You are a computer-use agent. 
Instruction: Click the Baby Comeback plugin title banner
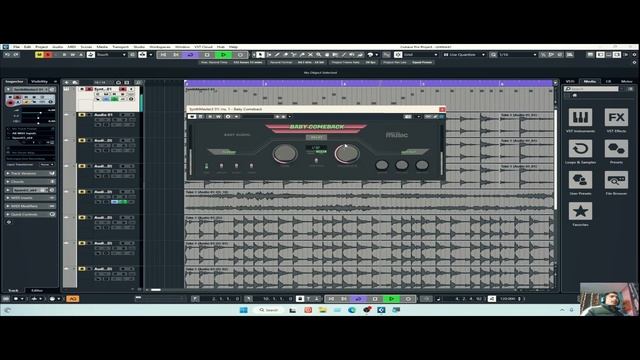click(316, 128)
